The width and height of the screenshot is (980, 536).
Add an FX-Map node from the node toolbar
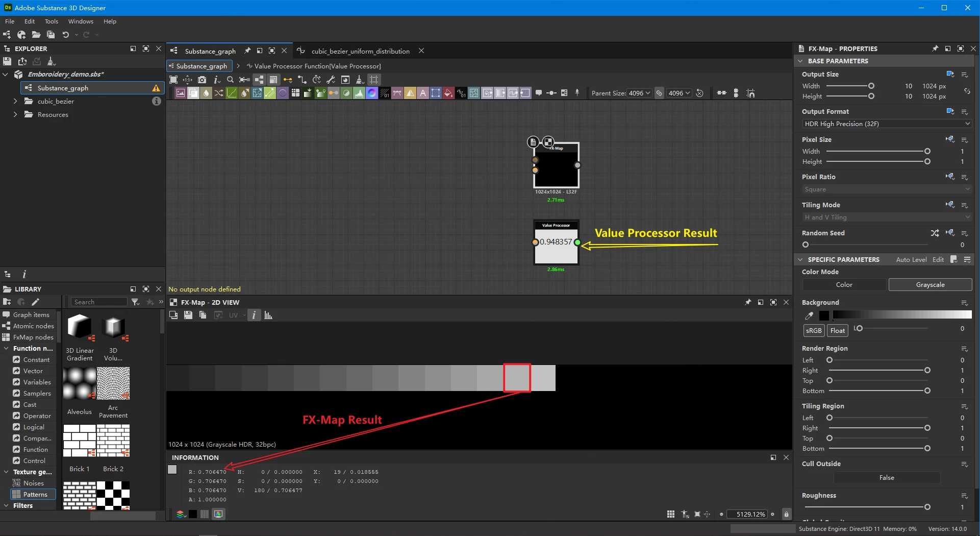click(295, 93)
